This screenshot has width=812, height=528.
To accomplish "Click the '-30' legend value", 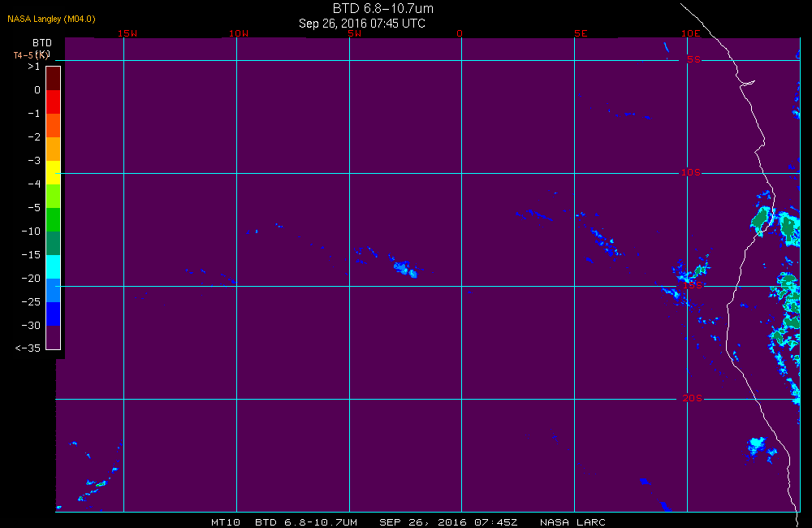I will point(31,326).
